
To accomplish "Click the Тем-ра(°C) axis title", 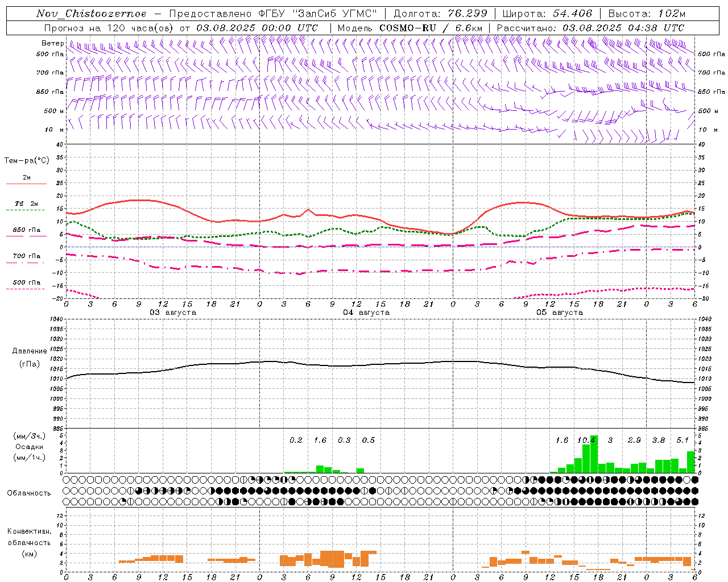I will [27, 161].
